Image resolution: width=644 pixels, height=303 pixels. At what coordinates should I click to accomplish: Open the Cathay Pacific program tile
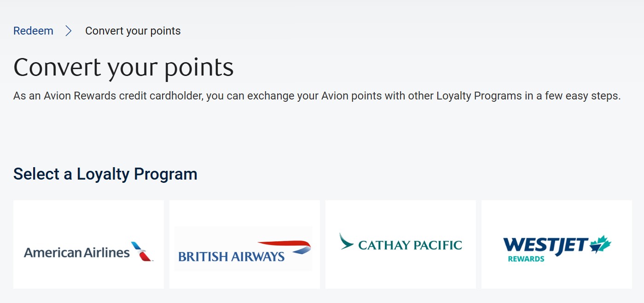pyautogui.click(x=400, y=244)
